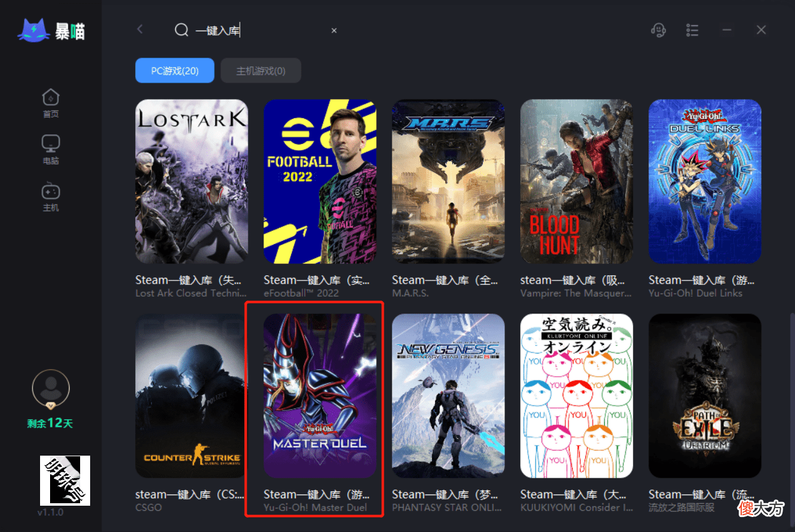Click the 'Steam一键入库（失...' title
Image resolution: width=795 pixels, height=532 pixels.
coord(188,280)
